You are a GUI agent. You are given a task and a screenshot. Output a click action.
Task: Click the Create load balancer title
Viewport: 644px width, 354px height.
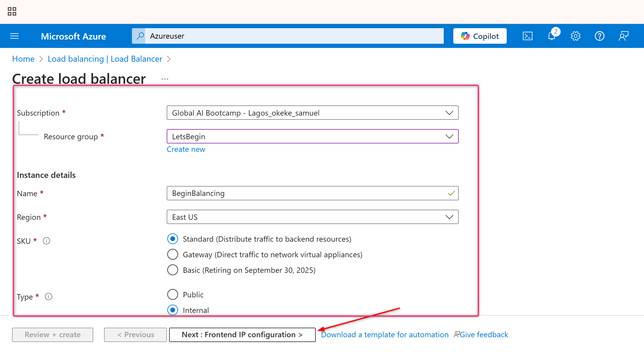pos(79,79)
